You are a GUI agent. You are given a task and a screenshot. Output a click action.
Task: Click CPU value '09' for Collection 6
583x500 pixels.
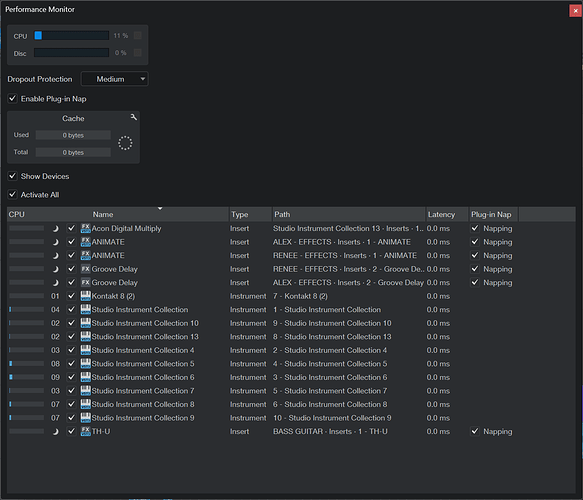(x=55, y=377)
